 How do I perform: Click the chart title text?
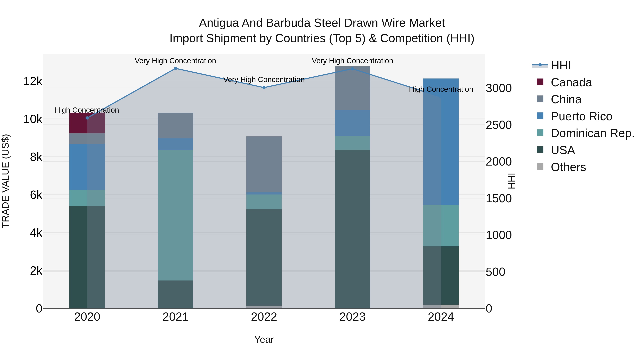pyautogui.click(x=322, y=31)
